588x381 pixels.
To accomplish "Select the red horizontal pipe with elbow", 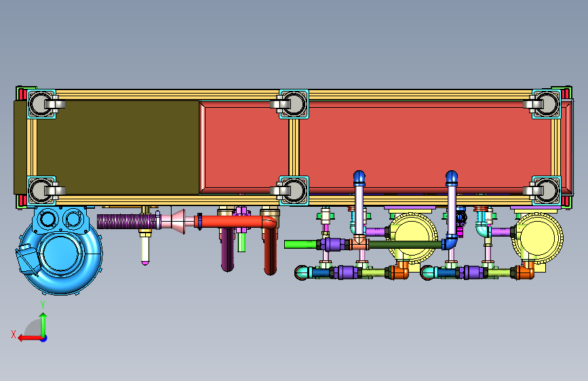I will point(236,222).
